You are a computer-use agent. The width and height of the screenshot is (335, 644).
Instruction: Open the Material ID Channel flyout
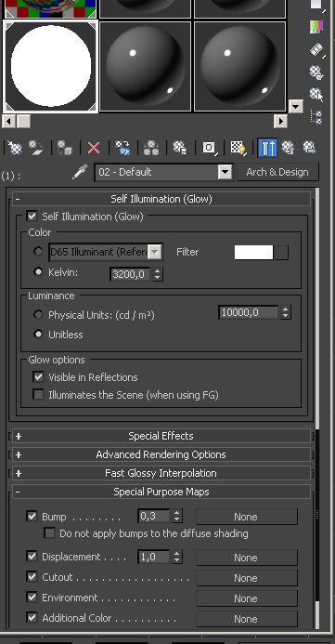(x=209, y=147)
